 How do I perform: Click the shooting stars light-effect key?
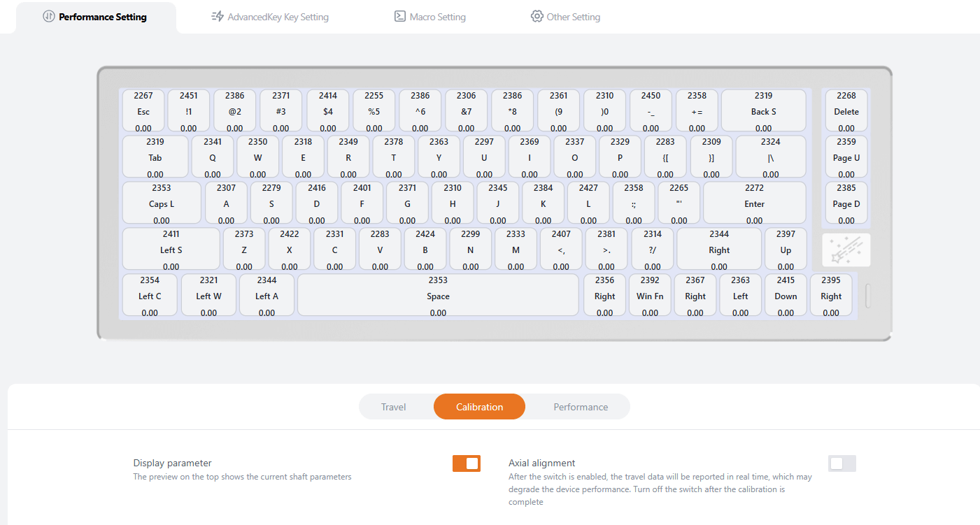(x=846, y=250)
